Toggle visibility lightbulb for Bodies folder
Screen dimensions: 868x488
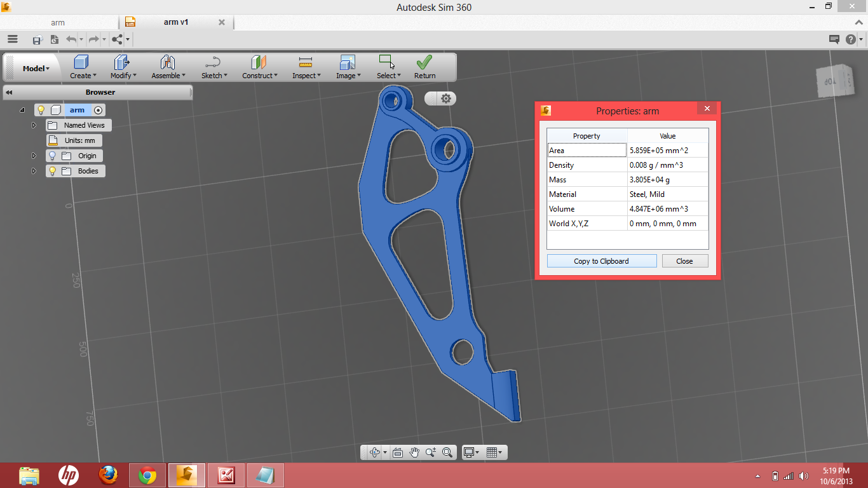52,171
